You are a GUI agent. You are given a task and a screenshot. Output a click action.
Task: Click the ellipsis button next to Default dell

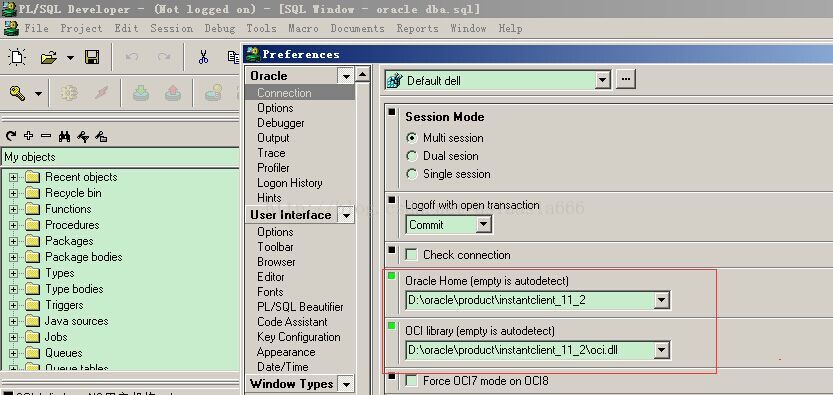point(625,80)
